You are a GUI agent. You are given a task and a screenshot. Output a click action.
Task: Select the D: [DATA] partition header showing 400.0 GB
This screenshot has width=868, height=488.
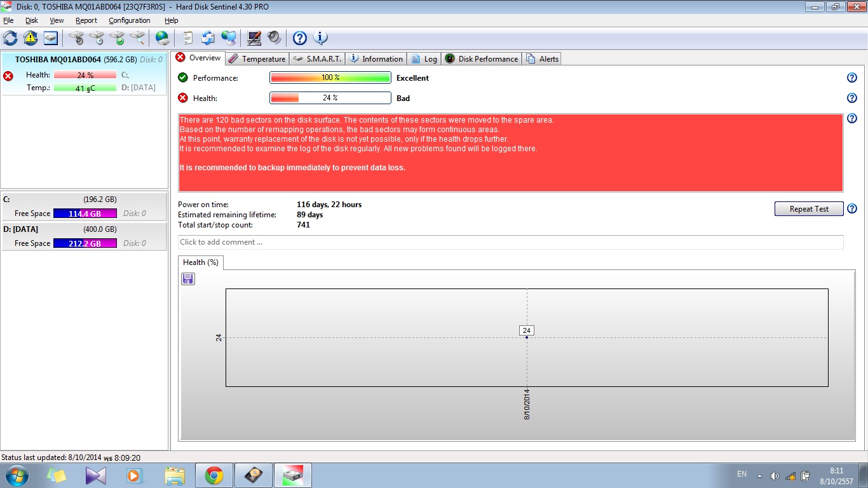(x=84, y=229)
